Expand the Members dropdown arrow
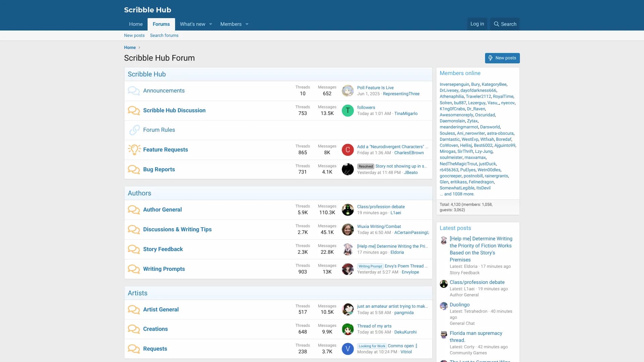Image resolution: width=644 pixels, height=362 pixels. pyautogui.click(x=247, y=24)
